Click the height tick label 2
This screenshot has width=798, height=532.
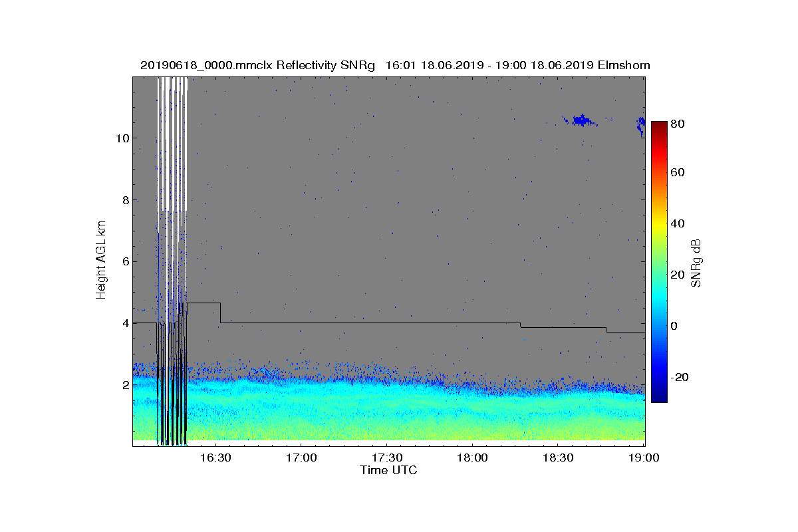point(124,384)
